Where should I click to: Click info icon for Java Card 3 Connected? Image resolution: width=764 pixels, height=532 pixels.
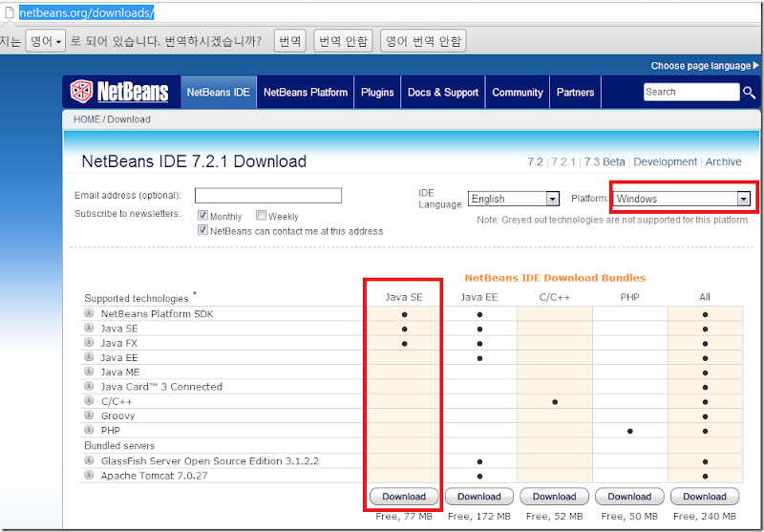89,386
